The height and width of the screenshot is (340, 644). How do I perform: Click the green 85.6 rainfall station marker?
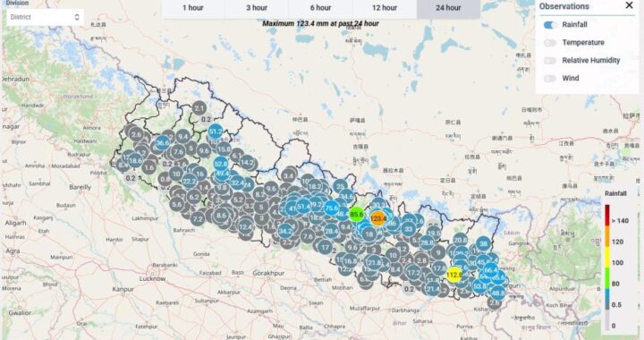pyautogui.click(x=357, y=215)
